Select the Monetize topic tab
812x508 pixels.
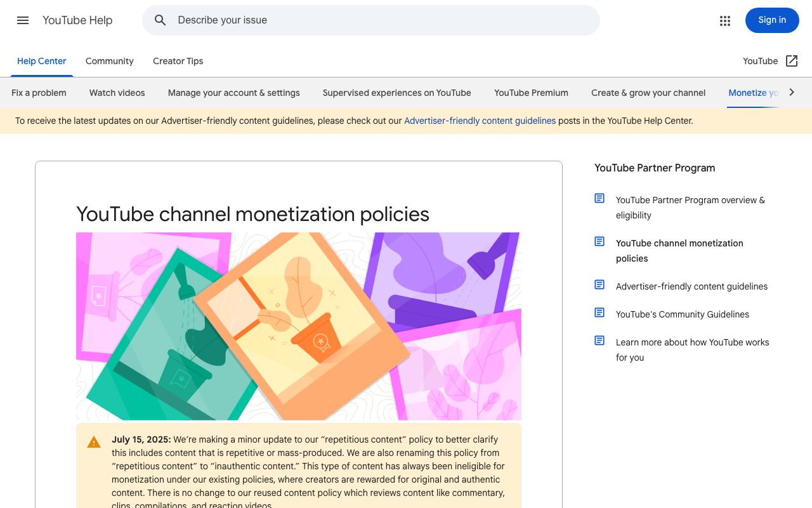[x=754, y=93]
